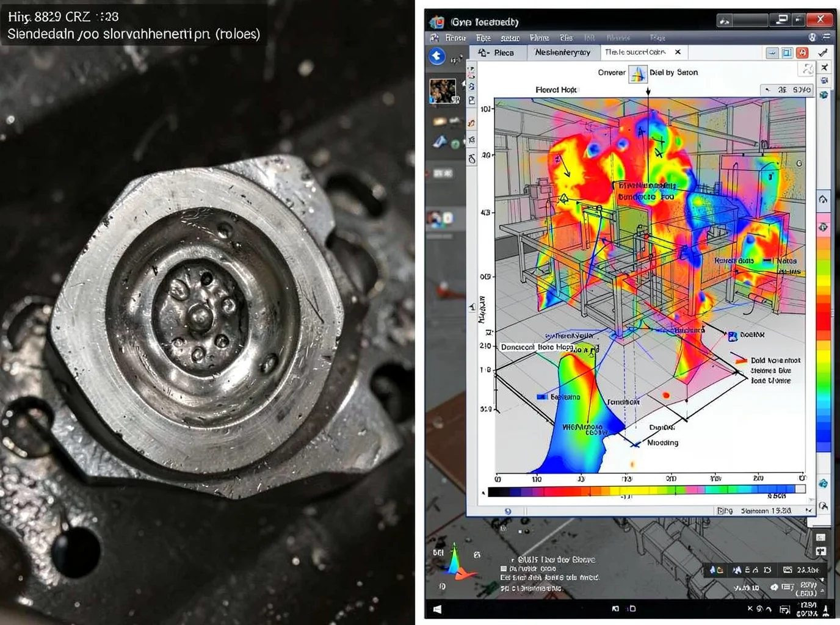Click the histogram icon beside Onvorer label
The width and height of the screenshot is (840, 625).
[638, 73]
